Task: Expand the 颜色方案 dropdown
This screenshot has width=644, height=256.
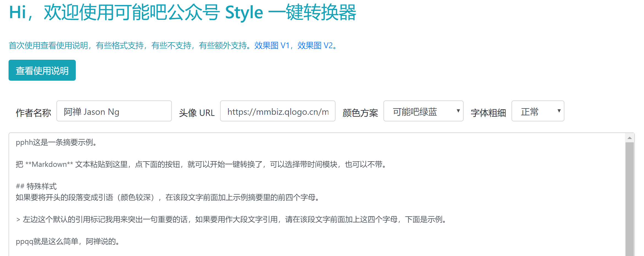Action: (423, 111)
